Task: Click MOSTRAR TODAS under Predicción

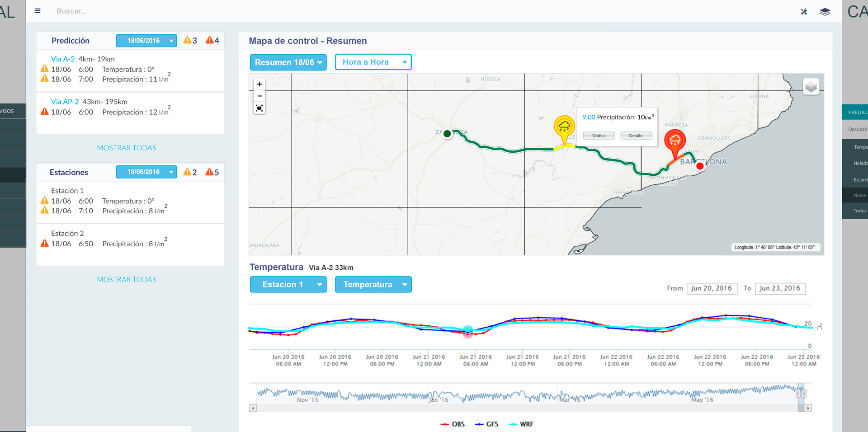Action: pos(127,148)
